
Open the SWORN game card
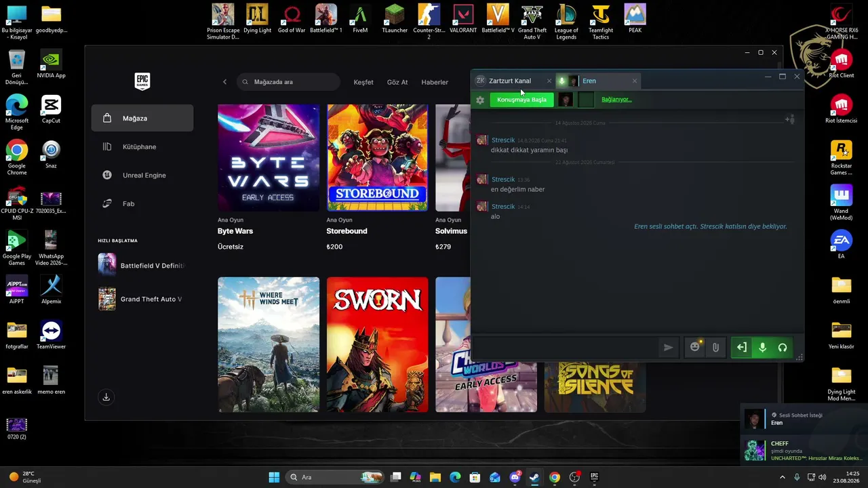click(x=377, y=344)
